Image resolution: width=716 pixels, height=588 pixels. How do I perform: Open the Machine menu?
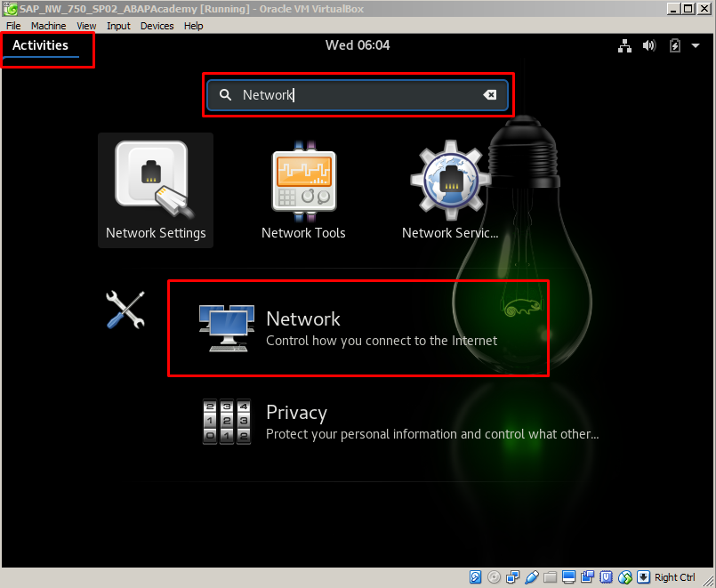pyautogui.click(x=48, y=26)
